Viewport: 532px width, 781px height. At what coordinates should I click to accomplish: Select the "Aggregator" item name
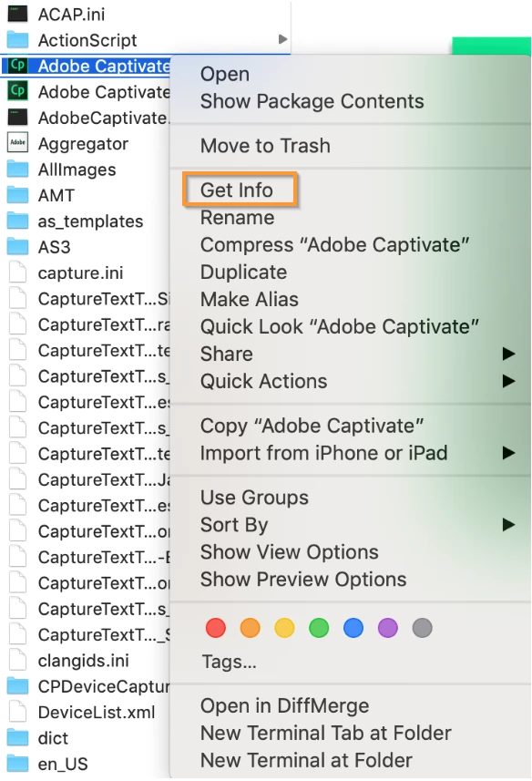click(x=83, y=144)
